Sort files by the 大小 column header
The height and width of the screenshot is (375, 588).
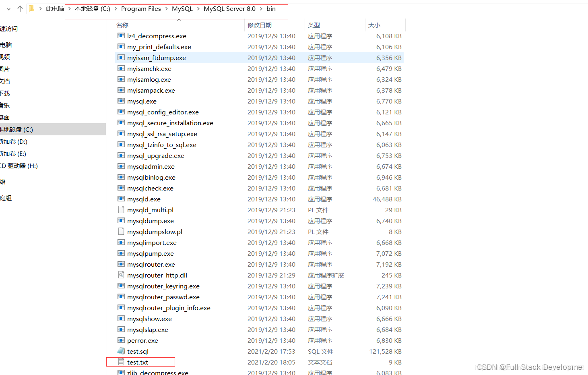click(x=374, y=25)
